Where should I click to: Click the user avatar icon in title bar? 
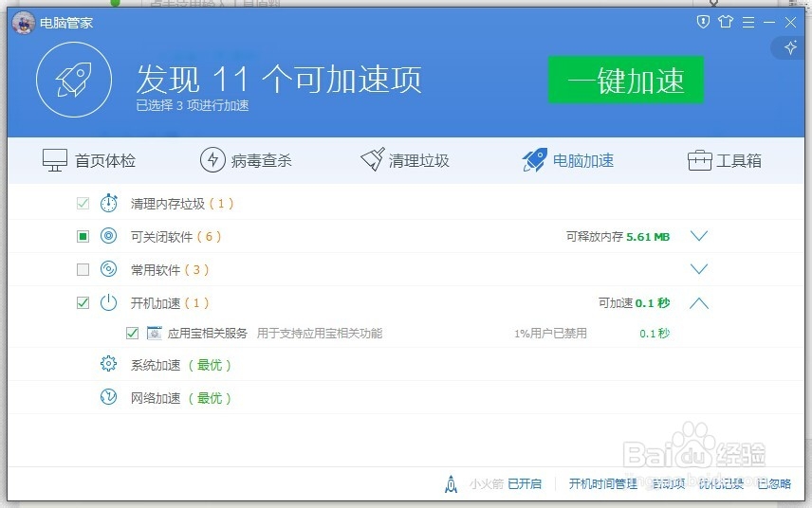(x=24, y=22)
